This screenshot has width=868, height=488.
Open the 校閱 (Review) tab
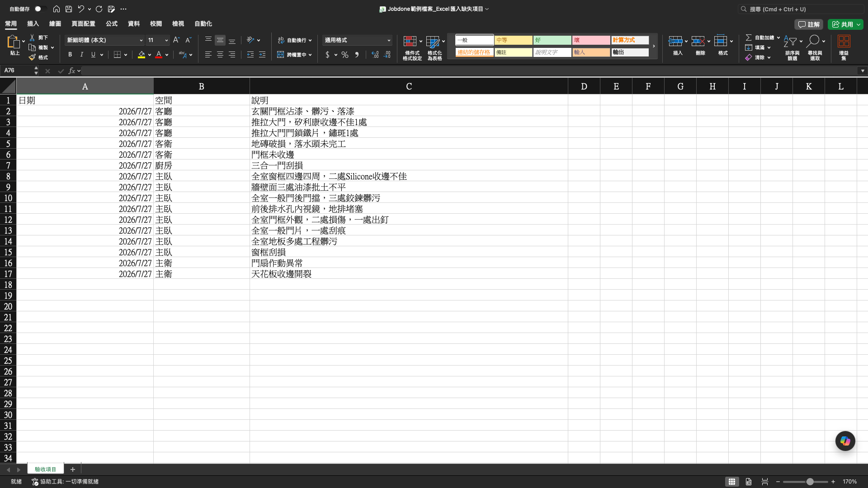tap(156, 24)
